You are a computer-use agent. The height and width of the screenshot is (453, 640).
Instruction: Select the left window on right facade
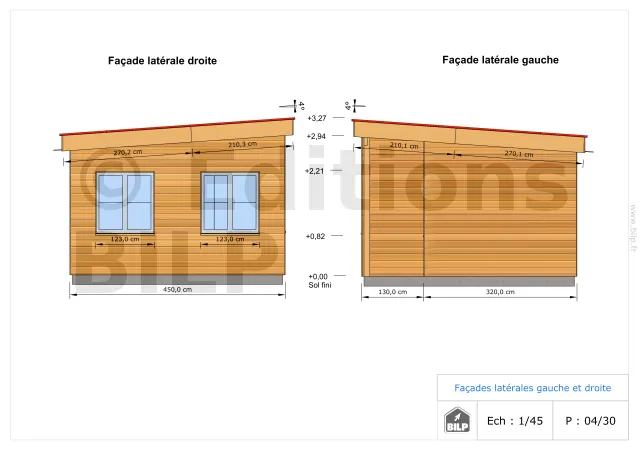pyautogui.click(x=125, y=203)
